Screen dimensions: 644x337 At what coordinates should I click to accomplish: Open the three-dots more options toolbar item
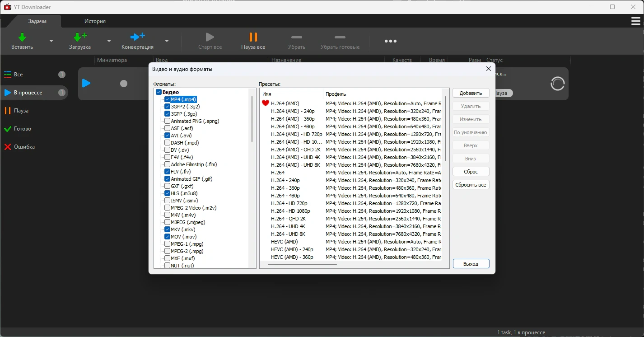(x=391, y=41)
